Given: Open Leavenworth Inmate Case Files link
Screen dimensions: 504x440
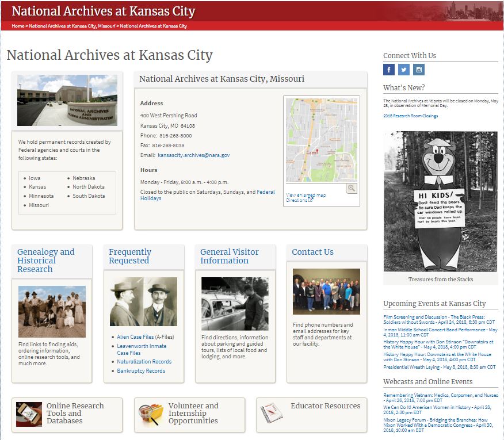Looking at the screenshot, I should click(x=142, y=346).
